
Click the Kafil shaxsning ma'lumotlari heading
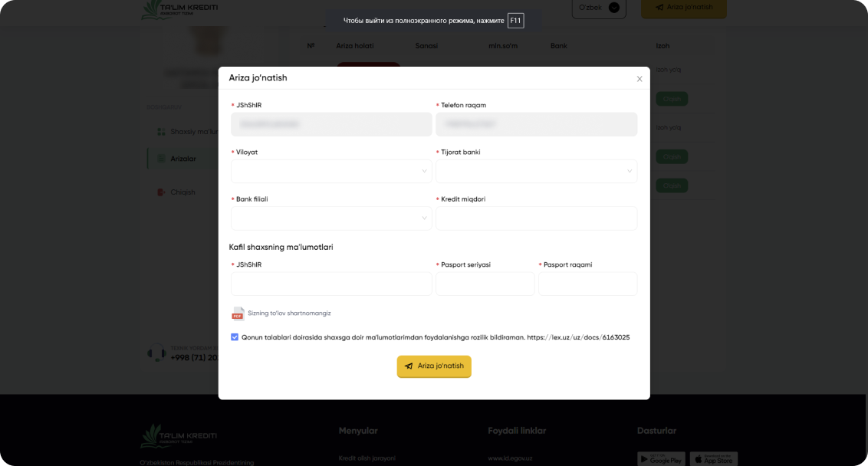point(281,248)
